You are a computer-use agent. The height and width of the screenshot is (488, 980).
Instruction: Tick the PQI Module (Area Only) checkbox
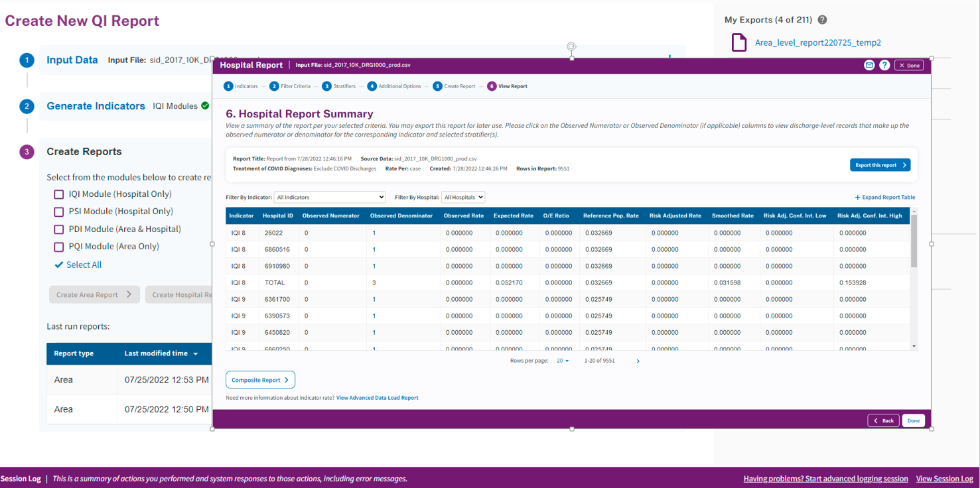(x=59, y=247)
